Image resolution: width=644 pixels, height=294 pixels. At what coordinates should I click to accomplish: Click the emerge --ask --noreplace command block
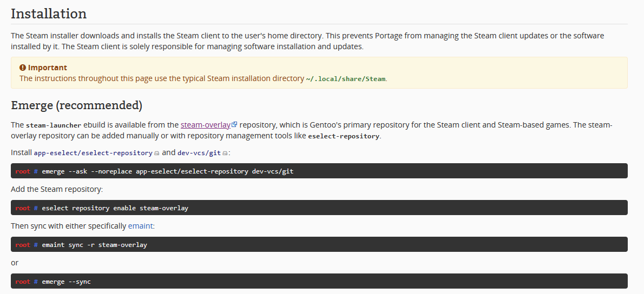(168, 171)
